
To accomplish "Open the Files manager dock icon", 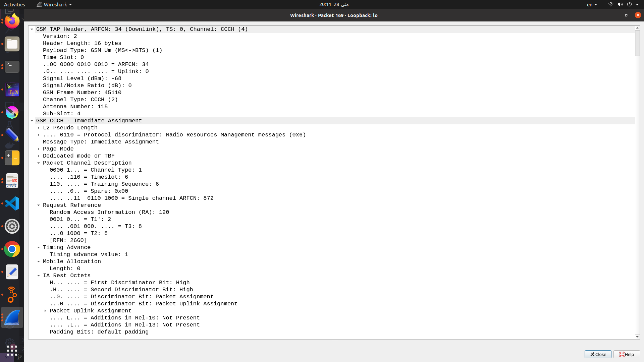I will coord(12,44).
